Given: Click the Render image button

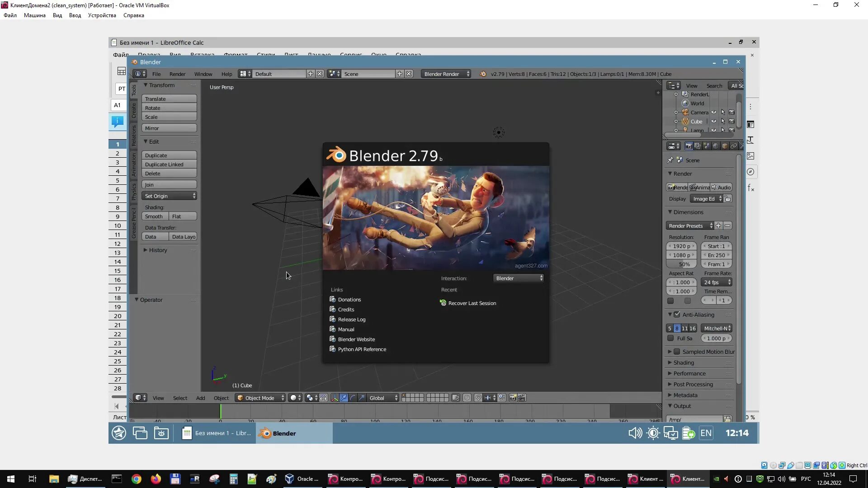Looking at the screenshot, I should tap(677, 187).
